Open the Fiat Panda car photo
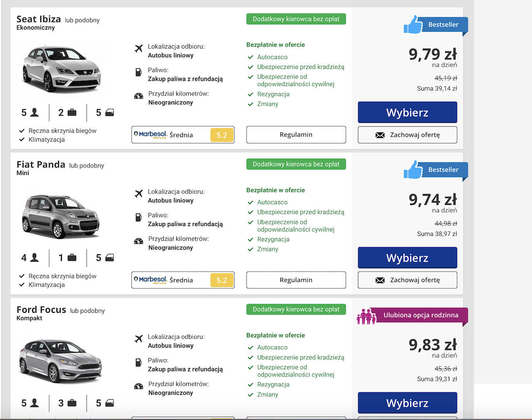Viewport: 532px width, 420px height. 61,216
